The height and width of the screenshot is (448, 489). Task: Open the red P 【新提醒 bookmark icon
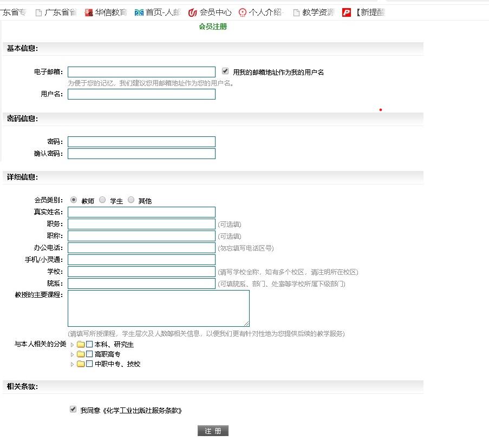(x=345, y=12)
